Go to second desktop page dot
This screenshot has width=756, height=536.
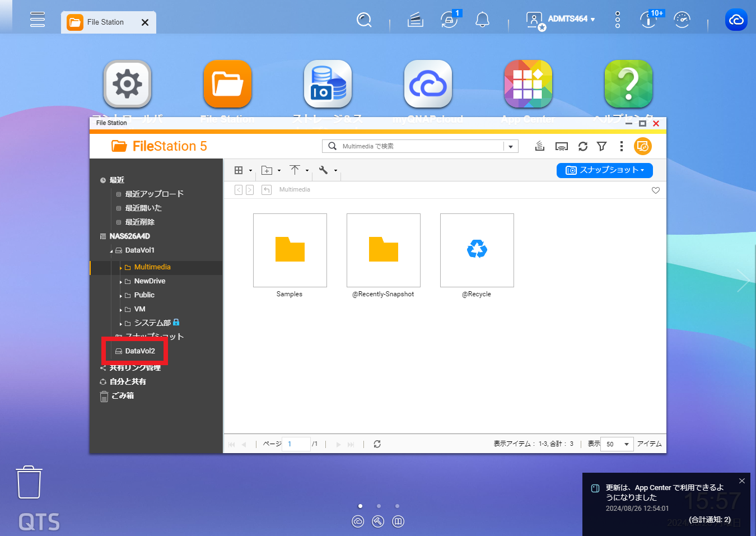click(379, 506)
